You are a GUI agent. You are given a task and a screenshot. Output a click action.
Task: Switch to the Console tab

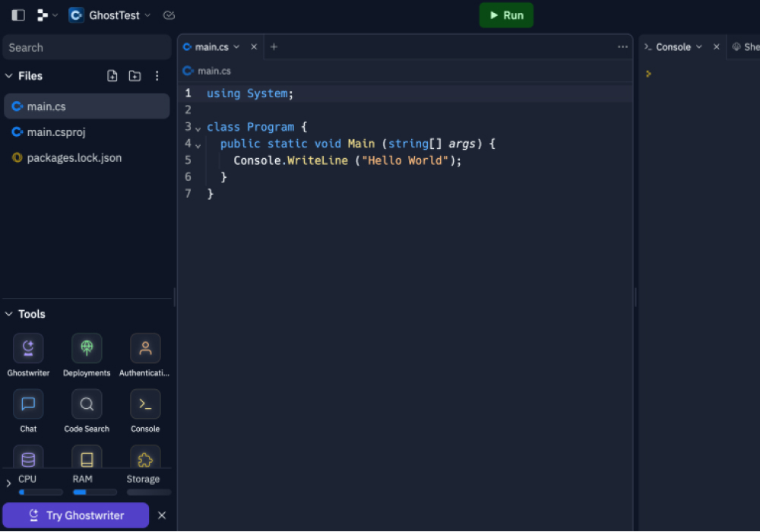(x=673, y=47)
